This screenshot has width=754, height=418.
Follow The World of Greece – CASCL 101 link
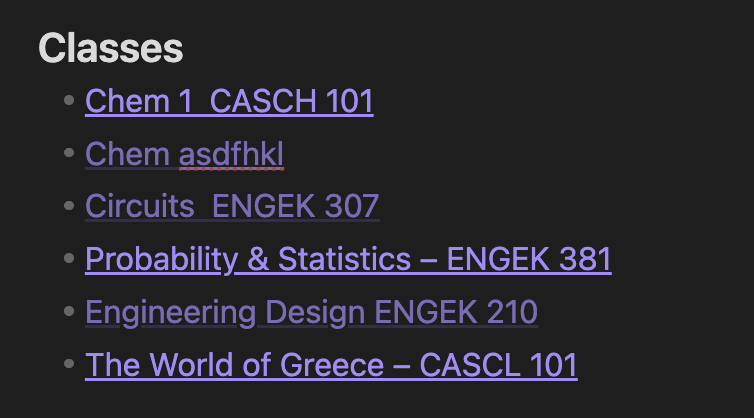[331, 365]
